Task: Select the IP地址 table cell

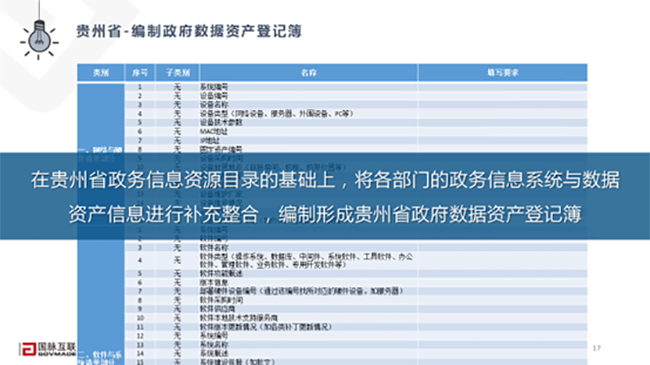Action: pos(308,141)
